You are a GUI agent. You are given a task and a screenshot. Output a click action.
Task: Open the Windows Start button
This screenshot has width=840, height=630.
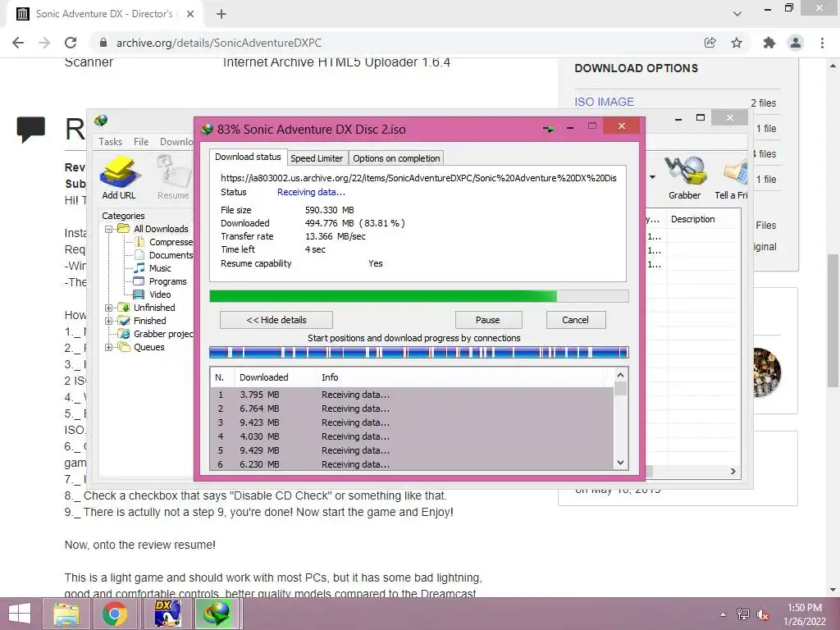click(20, 614)
